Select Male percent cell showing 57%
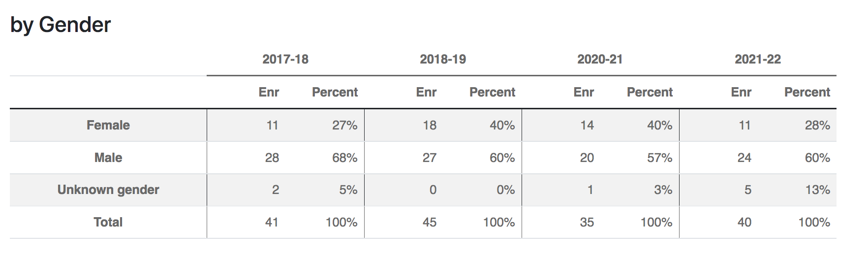Viewport: 868px width, 259px height. point(659,158)
